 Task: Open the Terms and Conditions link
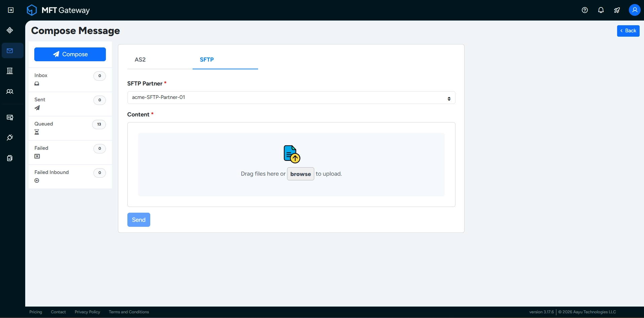point(129,312)
